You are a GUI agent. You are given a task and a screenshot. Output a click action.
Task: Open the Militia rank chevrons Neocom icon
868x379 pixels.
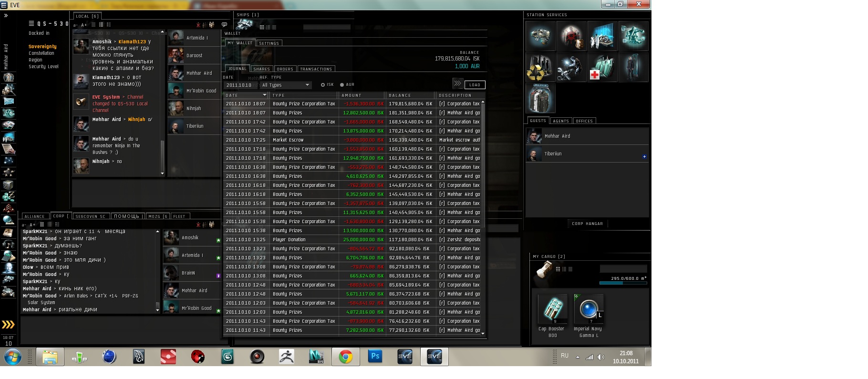tap(8, 208)
